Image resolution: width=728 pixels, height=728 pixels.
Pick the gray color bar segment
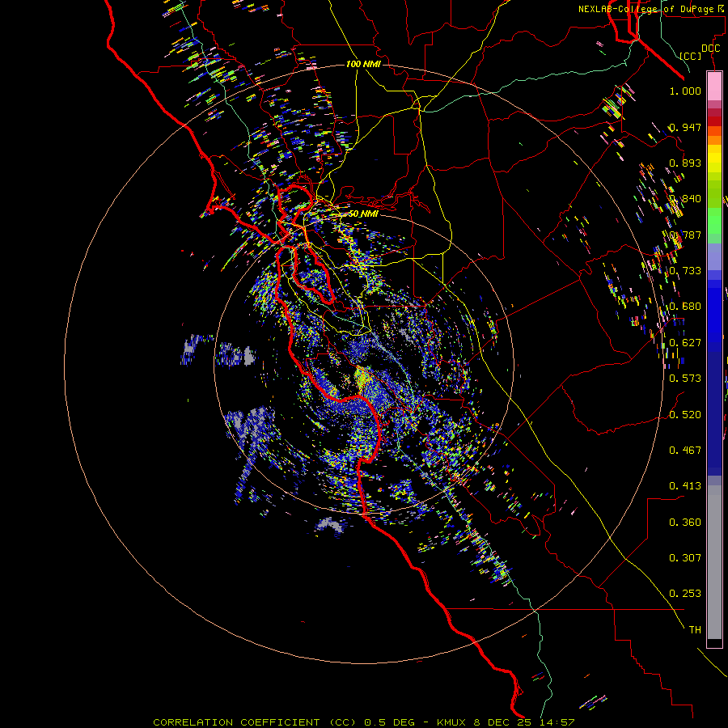[x=714, y=562]
